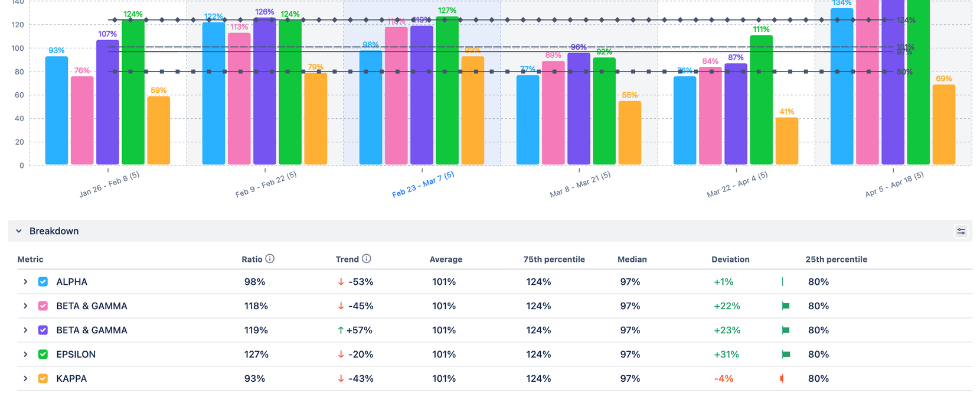This screenshot has width=980, height=396.
Task: Sort by 75th percentile column header
Action: click(x=554, y=259)
